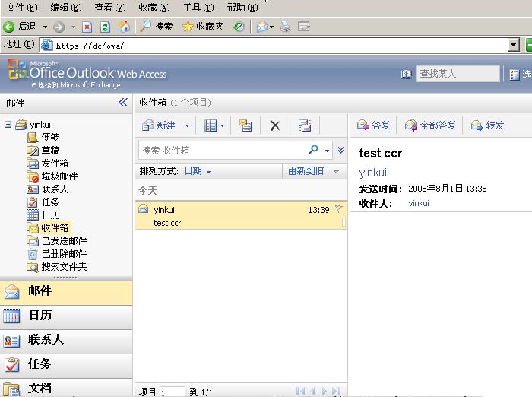This screenshot has width=532, height=397.
Task: Click the browser Forward arrow
Action: click(x=59, y=27)
